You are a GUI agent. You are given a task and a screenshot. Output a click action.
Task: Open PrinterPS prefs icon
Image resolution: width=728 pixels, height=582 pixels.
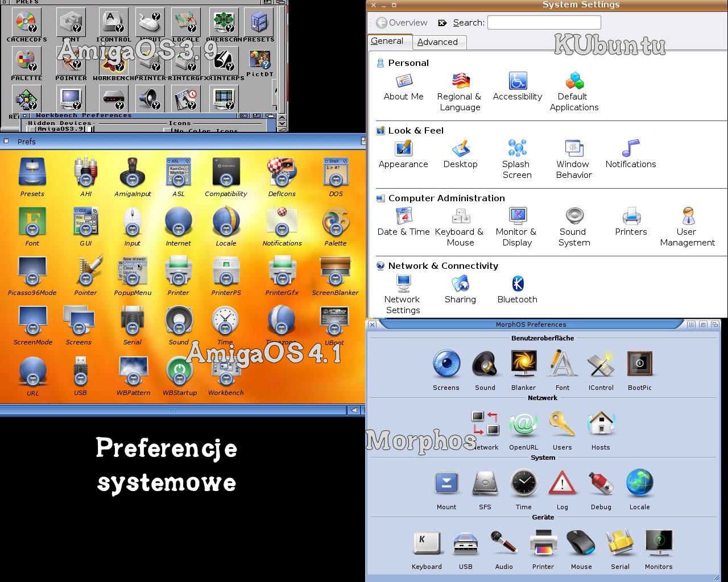[x=226, y=271]
